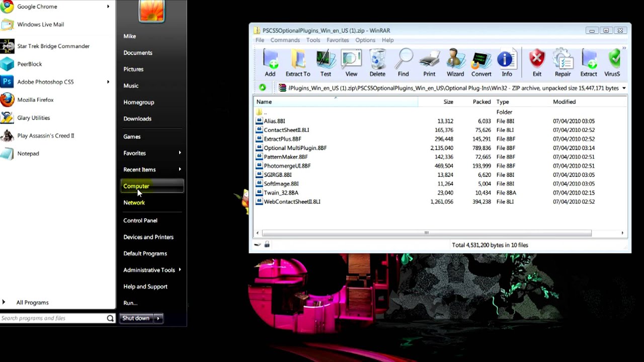This screenshot has width=644, height=362.
Task: Click the Search programs and files box
Action: point(53,318)
